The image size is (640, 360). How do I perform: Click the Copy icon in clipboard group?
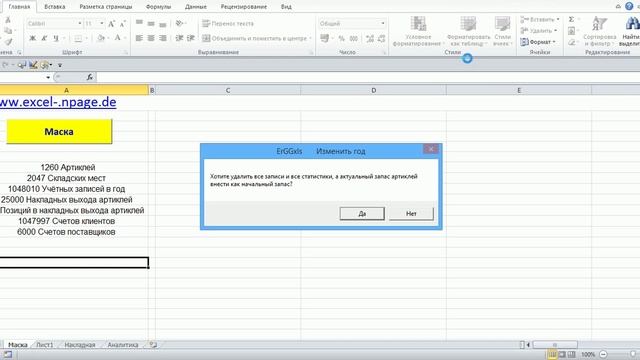click(8, 31)
